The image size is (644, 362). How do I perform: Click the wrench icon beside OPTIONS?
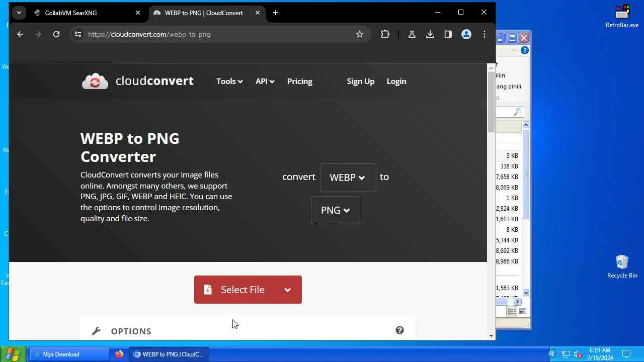96,331
